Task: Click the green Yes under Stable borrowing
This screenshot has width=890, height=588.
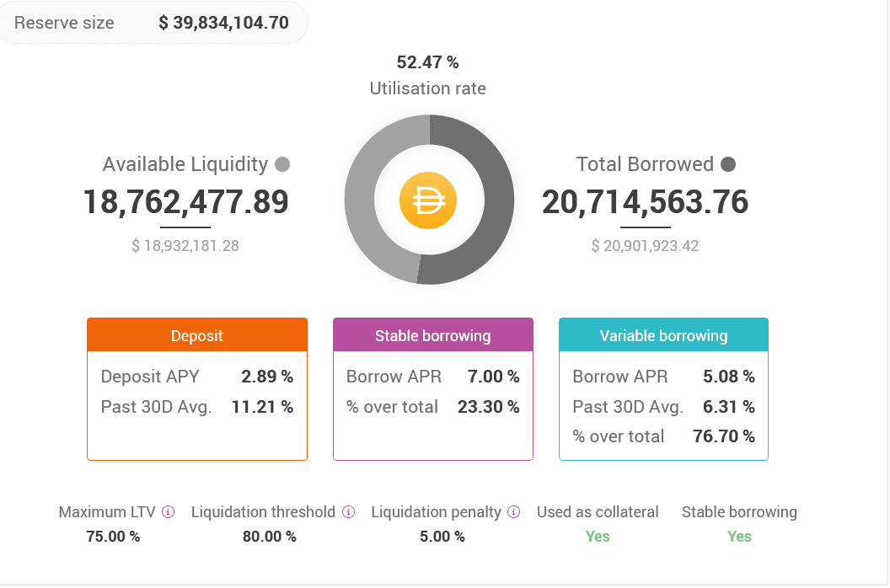Action: coord(739,537)
